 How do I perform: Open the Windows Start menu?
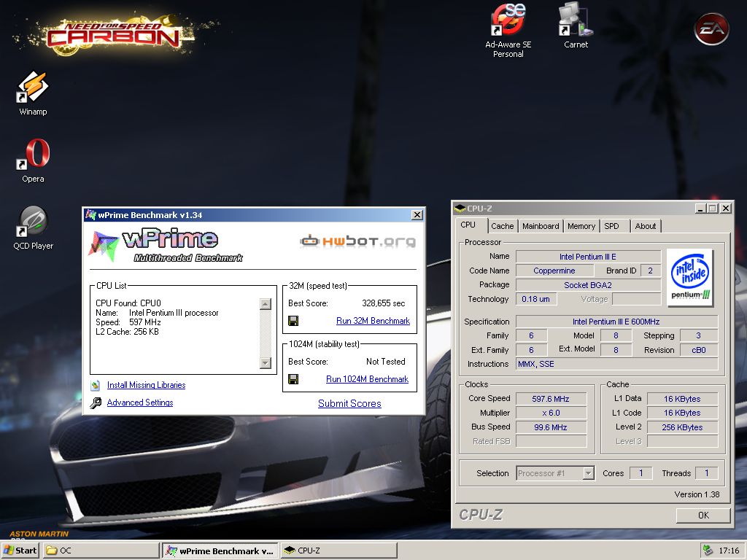point(20,551)
